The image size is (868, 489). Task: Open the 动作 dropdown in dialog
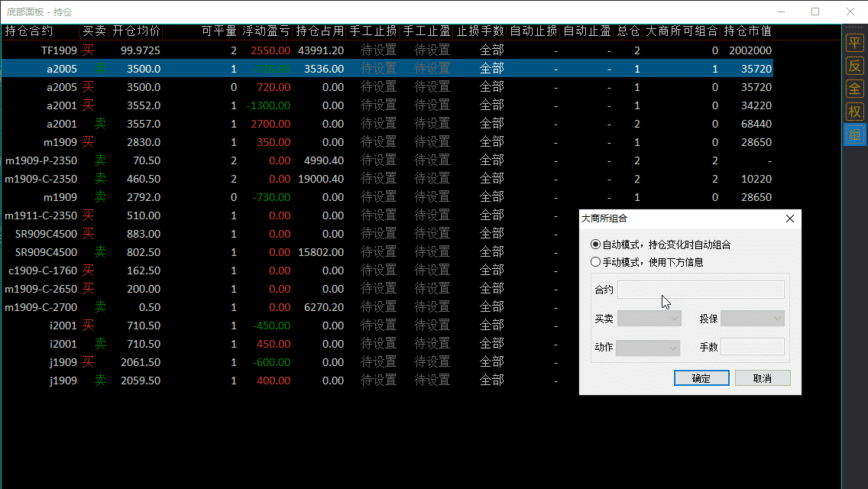click(647, 348)
